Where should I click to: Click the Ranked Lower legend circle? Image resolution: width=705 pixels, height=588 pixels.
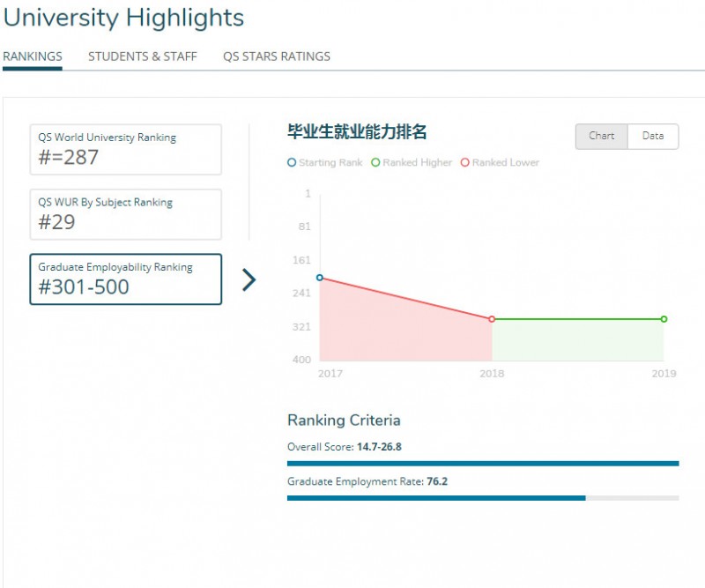[x=465, y=162]
